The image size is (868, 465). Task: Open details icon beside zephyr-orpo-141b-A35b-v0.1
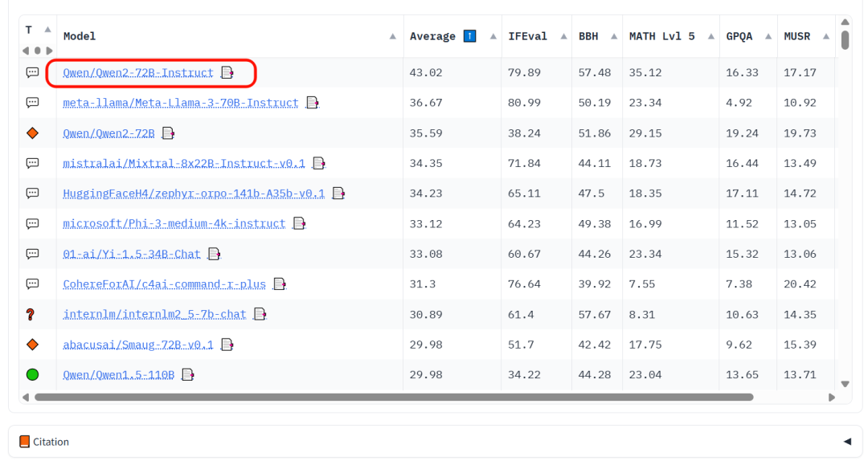point(338,194)
